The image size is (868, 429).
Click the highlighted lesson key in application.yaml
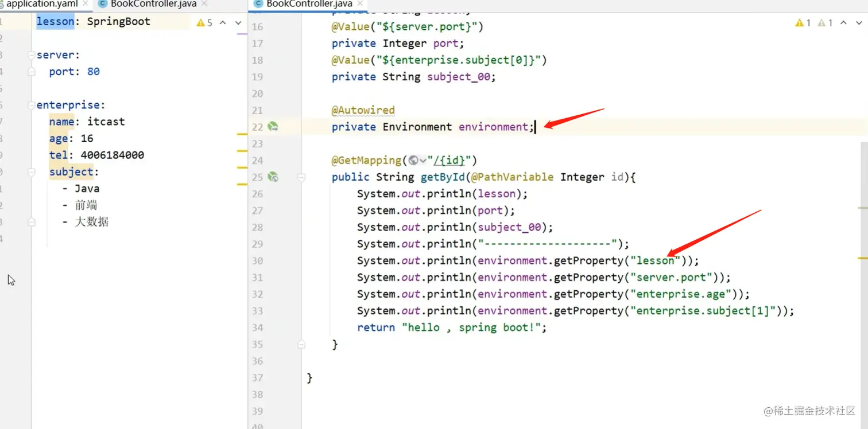(x=56, y=22)
